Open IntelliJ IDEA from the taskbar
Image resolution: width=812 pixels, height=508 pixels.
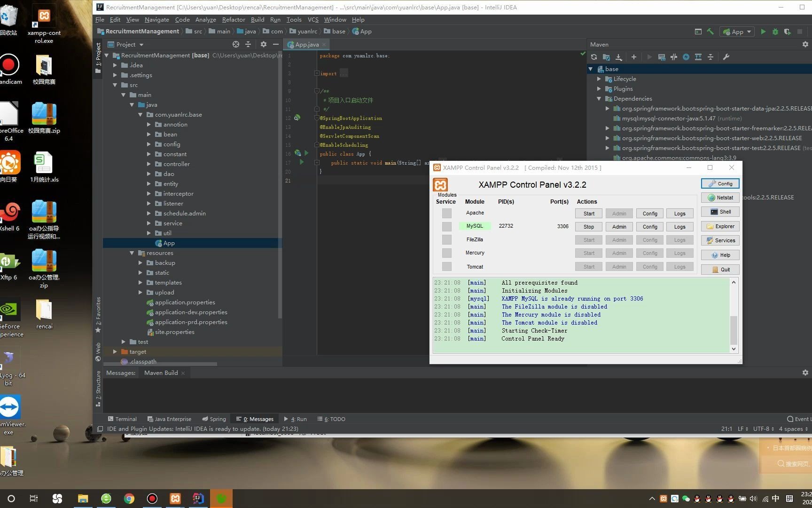[198, 498]
